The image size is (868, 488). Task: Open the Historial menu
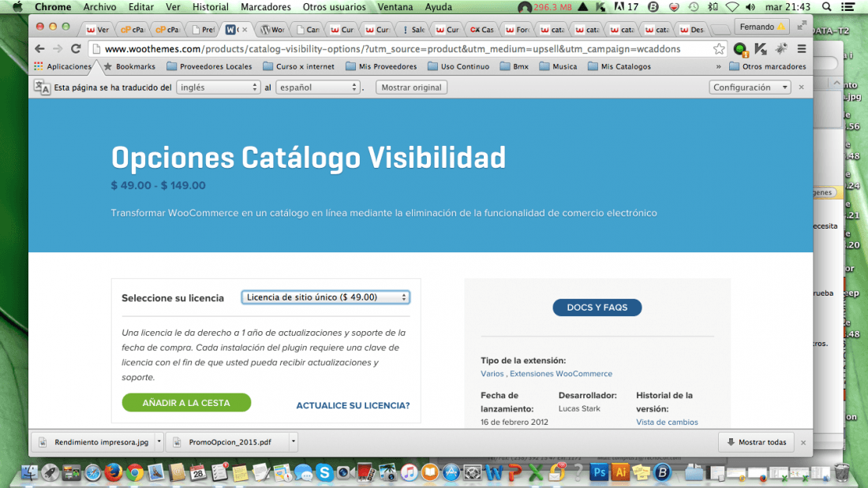tap(211, 7)
